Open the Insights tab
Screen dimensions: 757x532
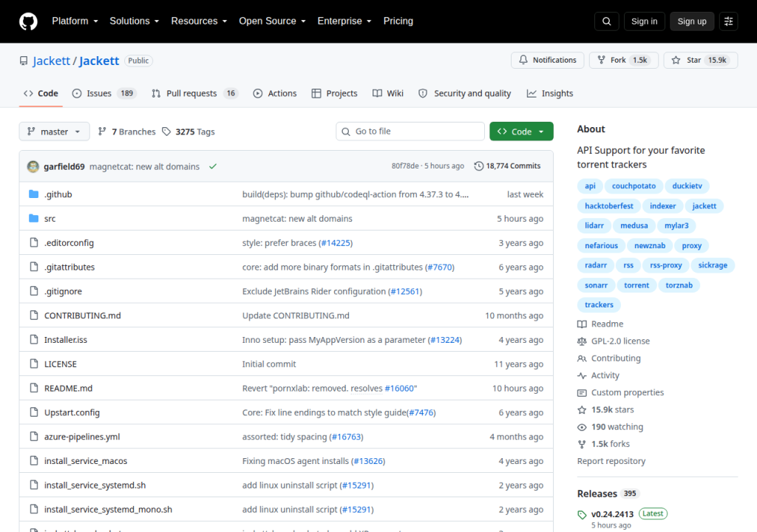[x=550, y=94]
